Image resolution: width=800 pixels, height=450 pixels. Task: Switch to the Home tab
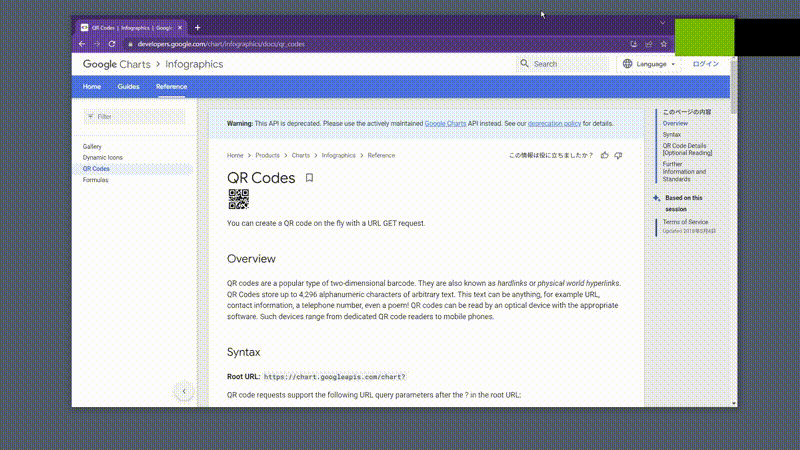pos(92,87)
